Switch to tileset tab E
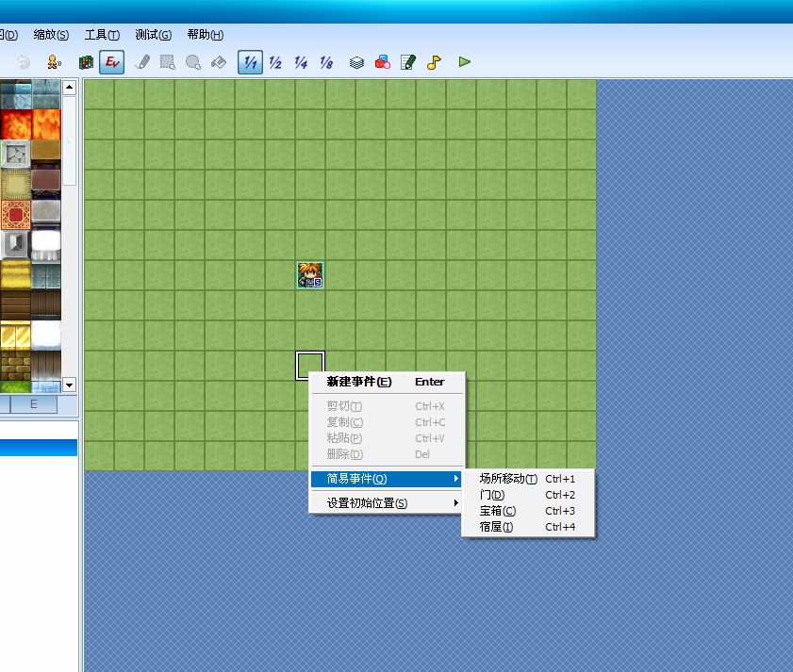Image resolution: width=793 pixels, height=672 pixels. (33, 404)
